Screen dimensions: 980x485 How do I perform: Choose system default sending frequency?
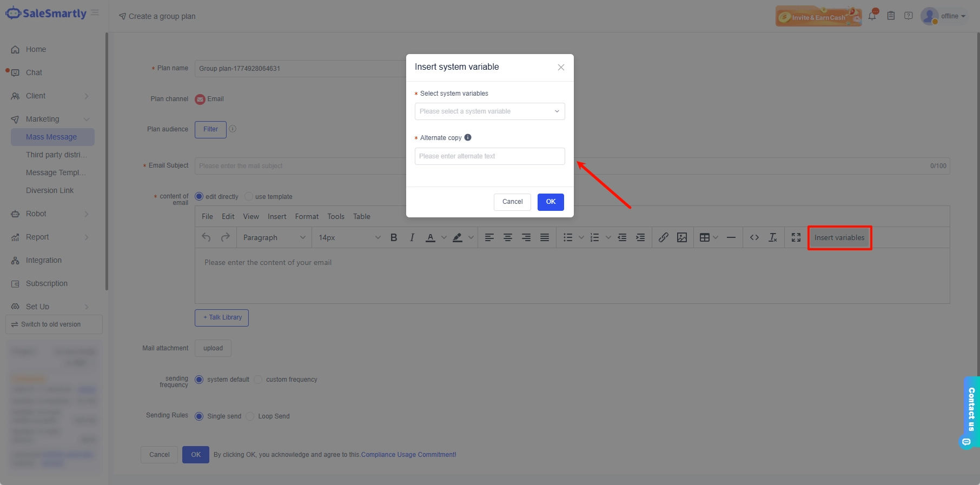199,380
